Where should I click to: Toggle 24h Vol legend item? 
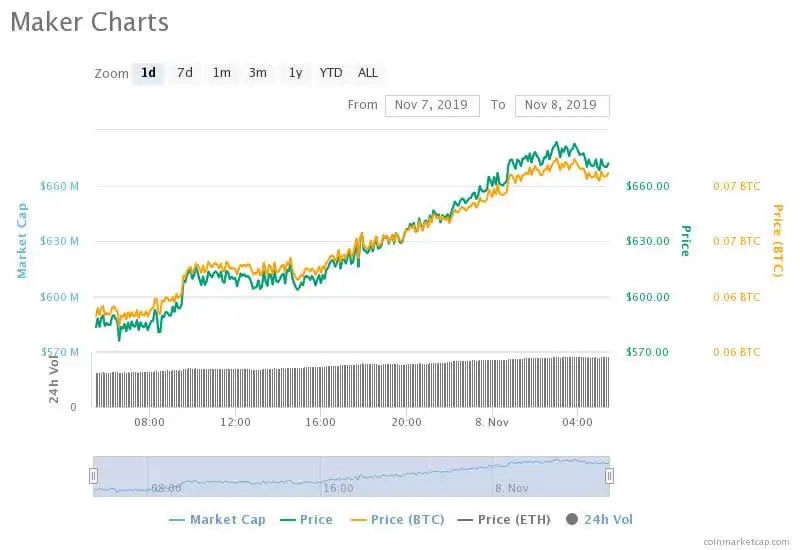[600, 519]
